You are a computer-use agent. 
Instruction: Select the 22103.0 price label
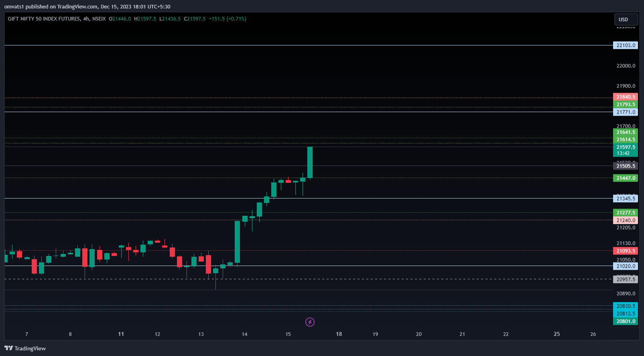point(626,45)
